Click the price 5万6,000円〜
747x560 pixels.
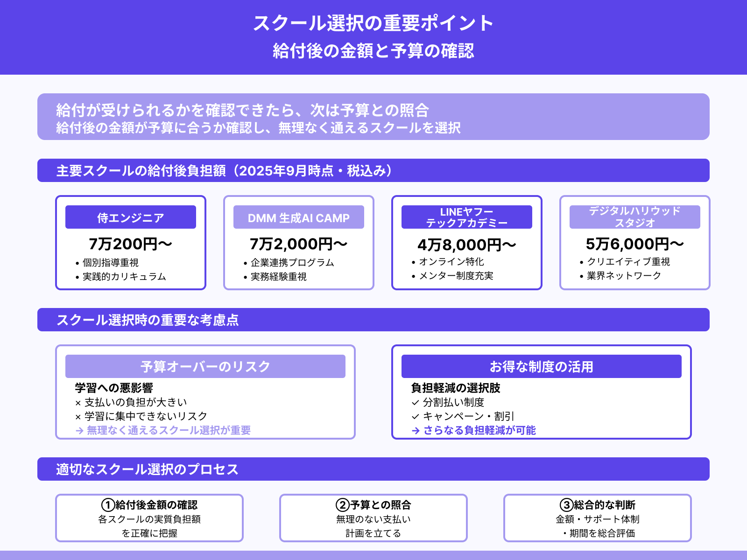click(635, 244)
